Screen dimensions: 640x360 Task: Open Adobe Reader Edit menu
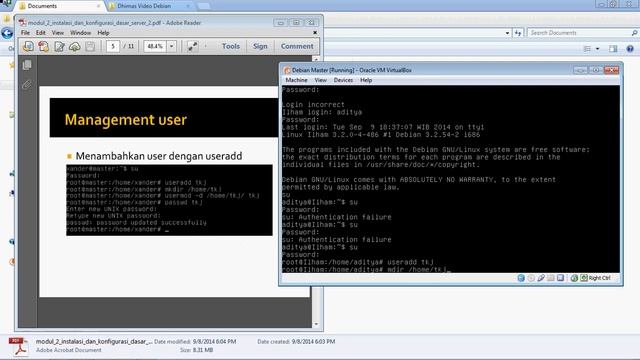[x=40, y=33]
